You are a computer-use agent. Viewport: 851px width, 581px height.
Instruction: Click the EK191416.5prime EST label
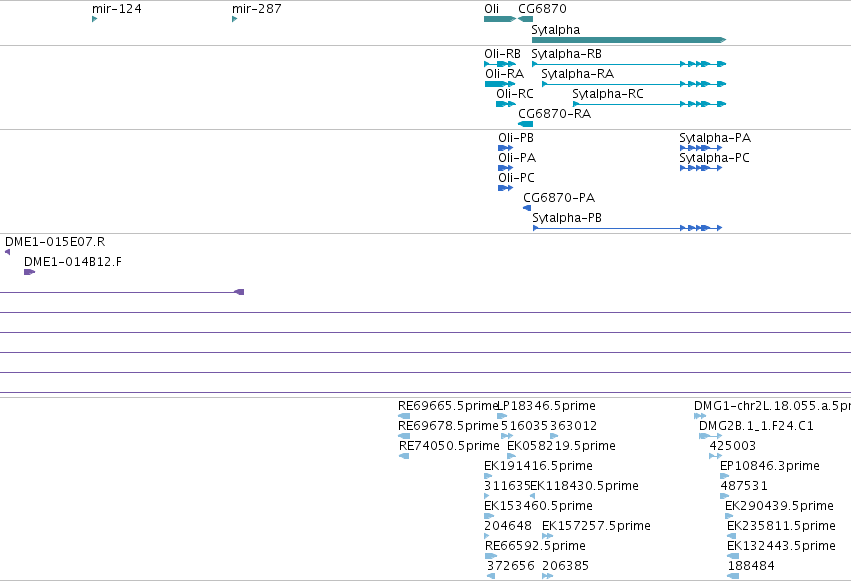coord(538,466)
